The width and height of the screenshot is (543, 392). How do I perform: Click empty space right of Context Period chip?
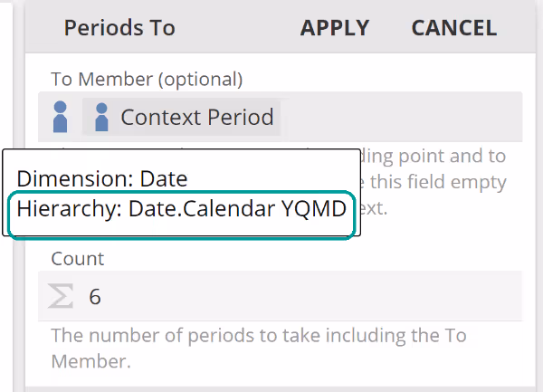[398, 117]
